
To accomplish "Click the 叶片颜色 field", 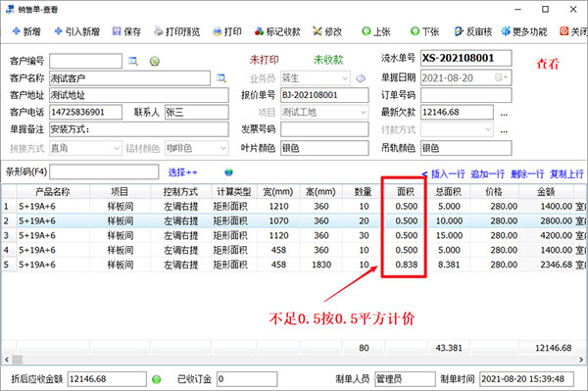I will (324, 148).
